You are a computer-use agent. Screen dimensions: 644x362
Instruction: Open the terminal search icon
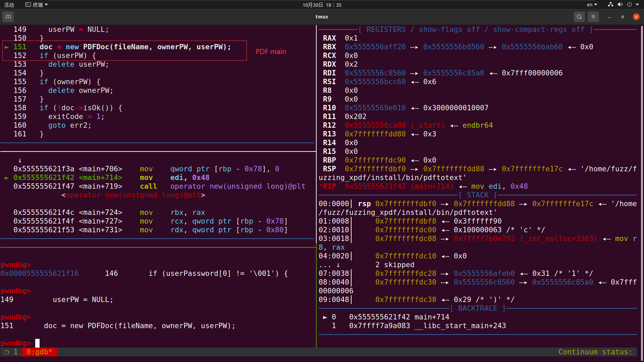tap(579, 17)
